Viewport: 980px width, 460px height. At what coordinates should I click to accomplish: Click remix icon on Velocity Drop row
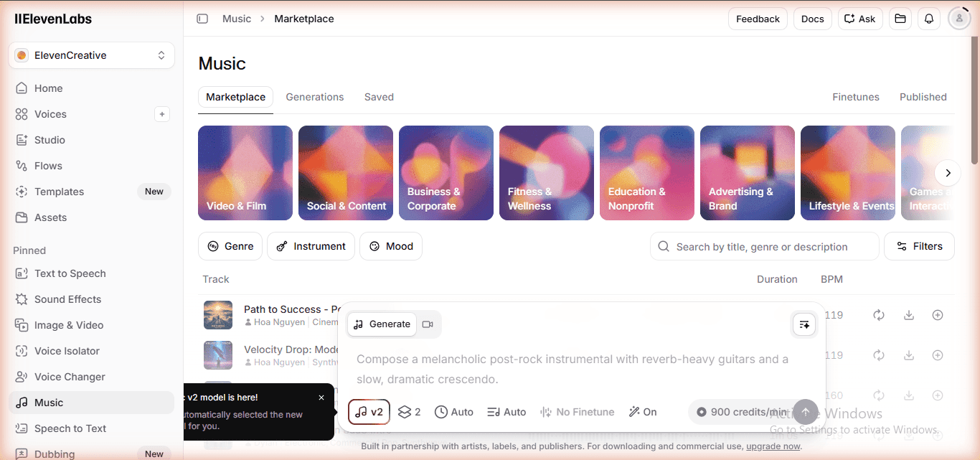click(x=878, y=355)
